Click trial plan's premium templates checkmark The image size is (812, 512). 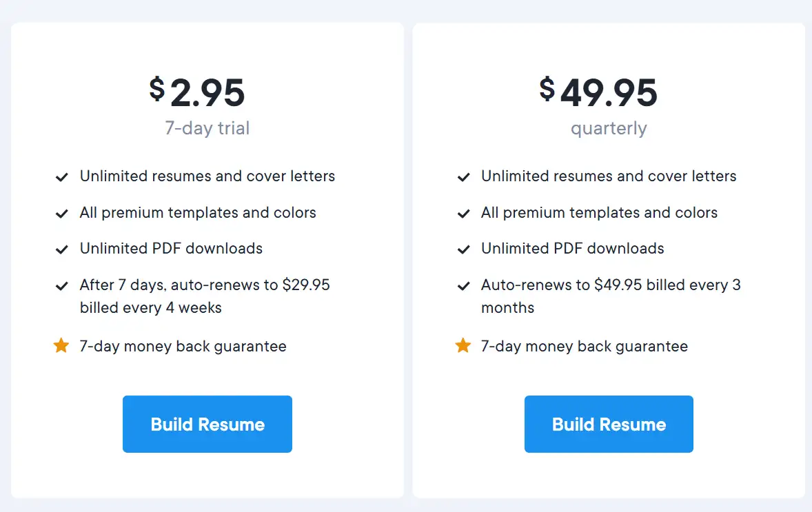[x=61, y=214]
